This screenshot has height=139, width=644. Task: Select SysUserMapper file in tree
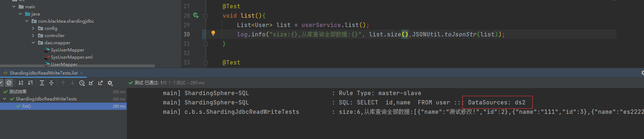(x=67, y=50)
